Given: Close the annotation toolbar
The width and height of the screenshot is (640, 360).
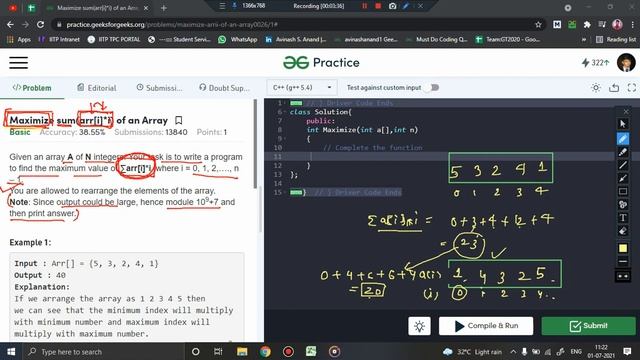Looking at the screenshot, I should [626, 111].
